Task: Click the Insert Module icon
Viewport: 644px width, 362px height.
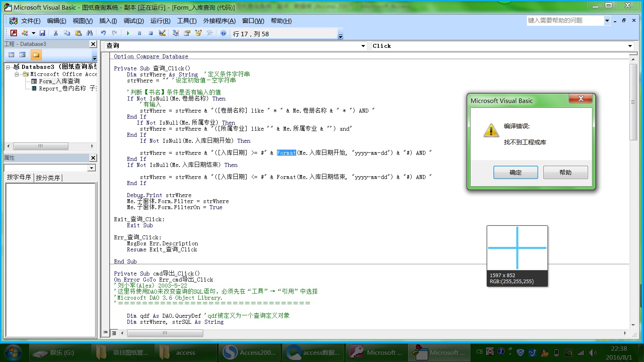Action: pyautogui.click(x=25, y=33)
